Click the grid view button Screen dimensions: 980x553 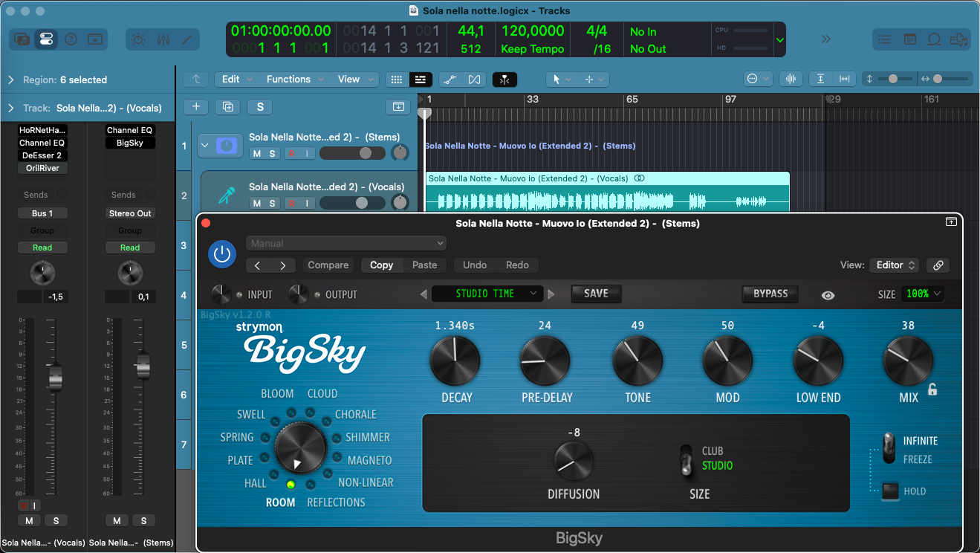[x=397, y=80]
